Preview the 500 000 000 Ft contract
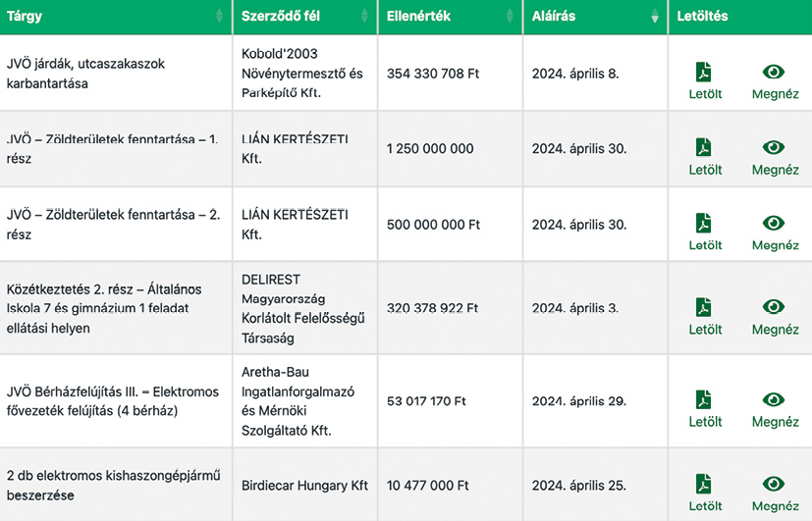Viewport: 812px width, 521px height. 774,223
